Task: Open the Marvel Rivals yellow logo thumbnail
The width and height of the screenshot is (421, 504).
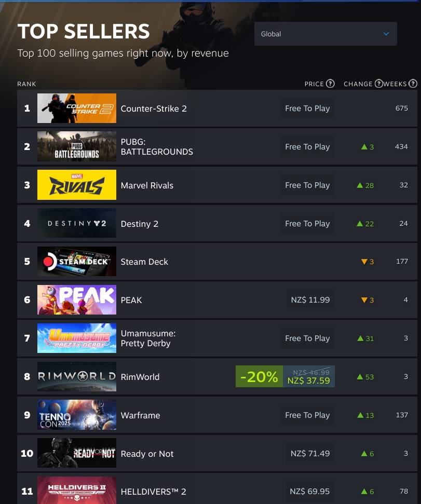Action: coord(77,185)
